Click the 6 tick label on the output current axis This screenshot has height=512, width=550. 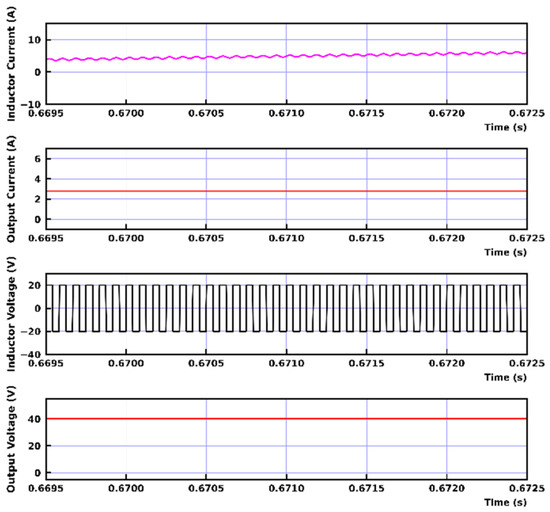pos(38,159)
